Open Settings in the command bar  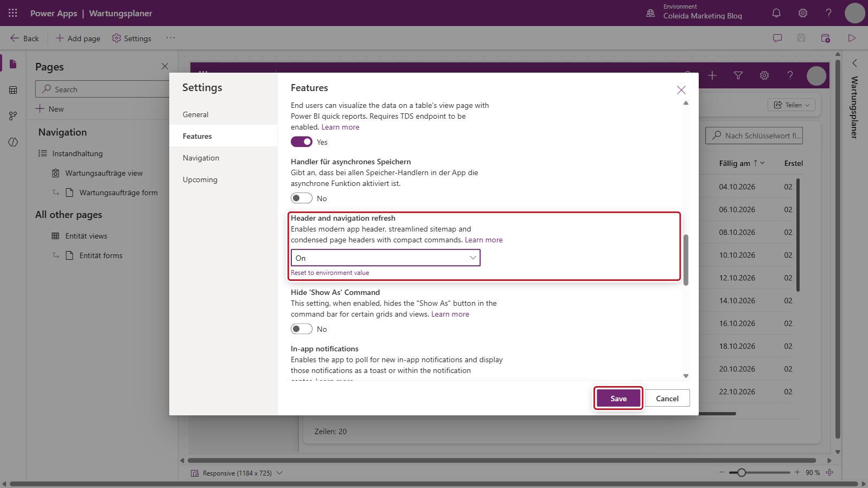coord(132,38)
